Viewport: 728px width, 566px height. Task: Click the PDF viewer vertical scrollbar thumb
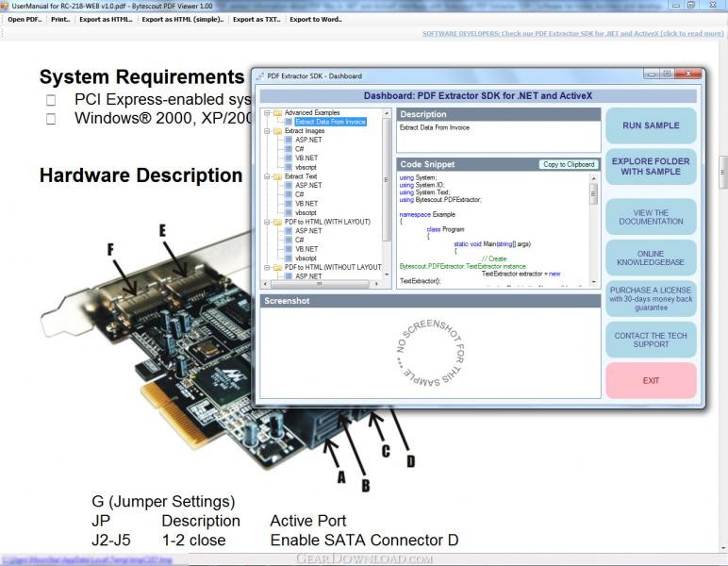point(723,173)
